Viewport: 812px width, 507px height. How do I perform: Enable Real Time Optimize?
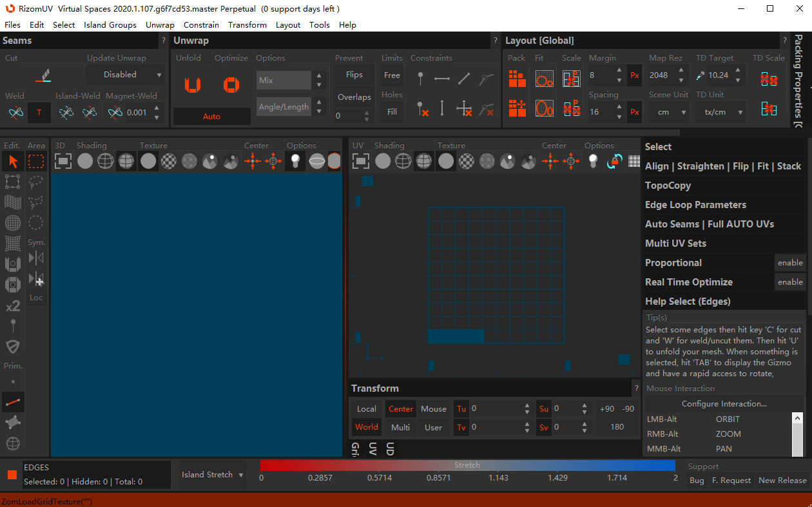(790, 282)
